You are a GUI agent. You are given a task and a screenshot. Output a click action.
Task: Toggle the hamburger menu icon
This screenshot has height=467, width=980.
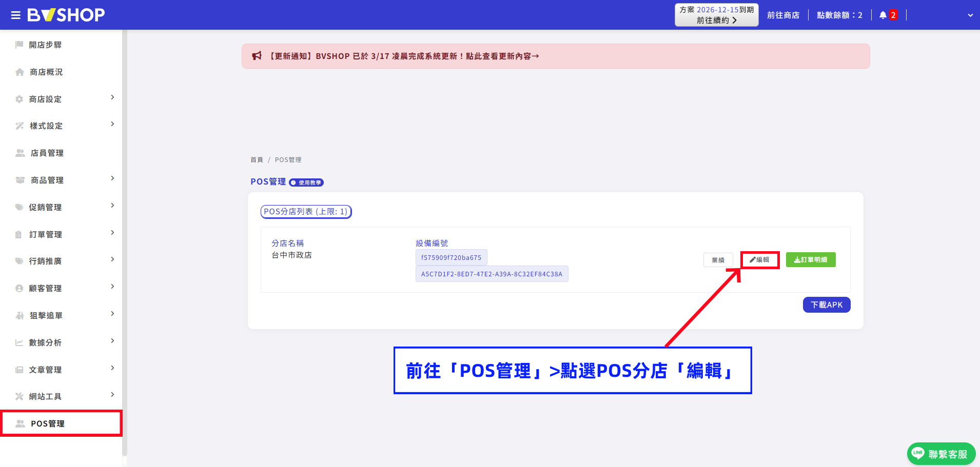coord(16,15)
